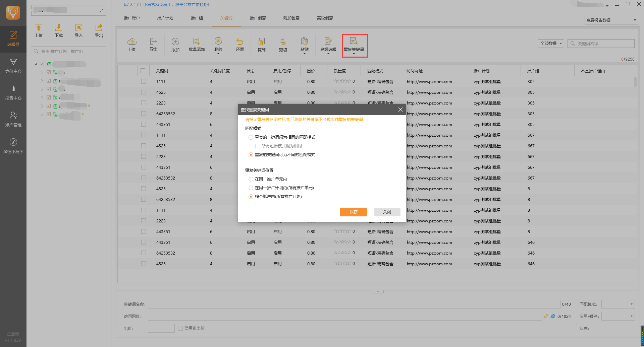Select 在同一推广计划内(所有推广单元) radio
Viewport: 644px width, 347px height.
pyautogui.click(x=251, y=188)
